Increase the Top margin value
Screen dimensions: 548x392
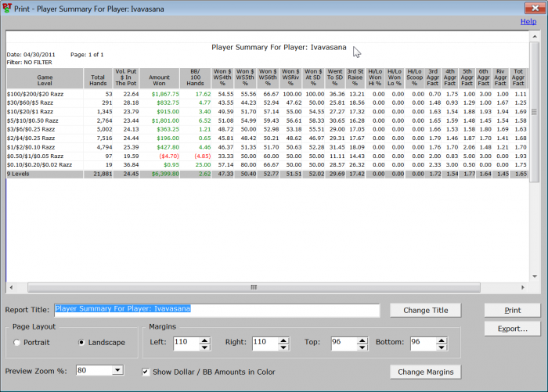pyautogui.click(x=361, y=339)
